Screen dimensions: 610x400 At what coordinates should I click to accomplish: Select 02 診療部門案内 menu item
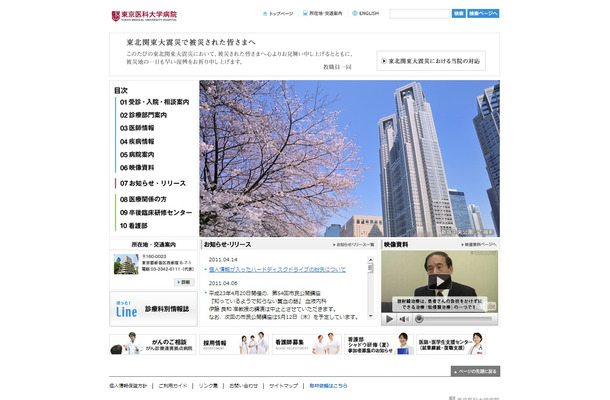pos(143,115)
